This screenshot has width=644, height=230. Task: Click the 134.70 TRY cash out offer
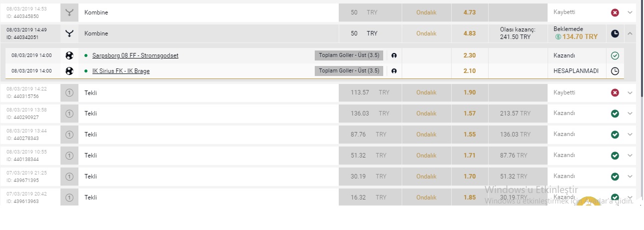[x=576, y=37]
